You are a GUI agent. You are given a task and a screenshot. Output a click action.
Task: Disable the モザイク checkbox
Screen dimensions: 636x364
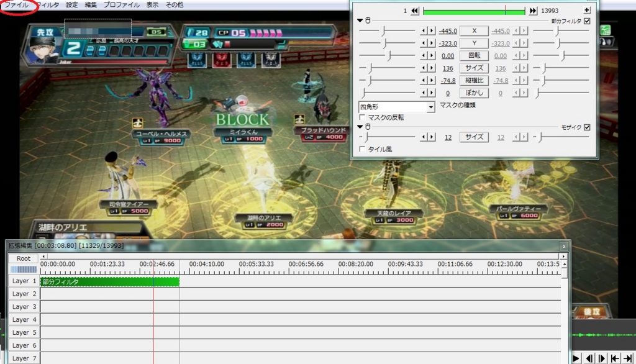(x=587, y=127)
